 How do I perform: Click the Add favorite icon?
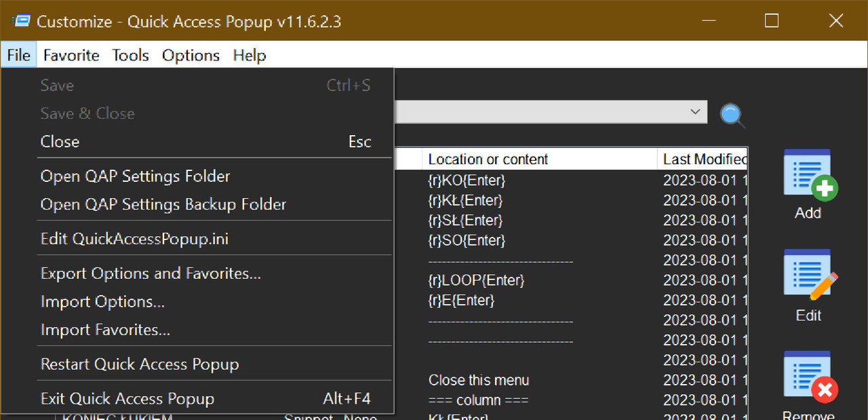[x=810, y=175]
